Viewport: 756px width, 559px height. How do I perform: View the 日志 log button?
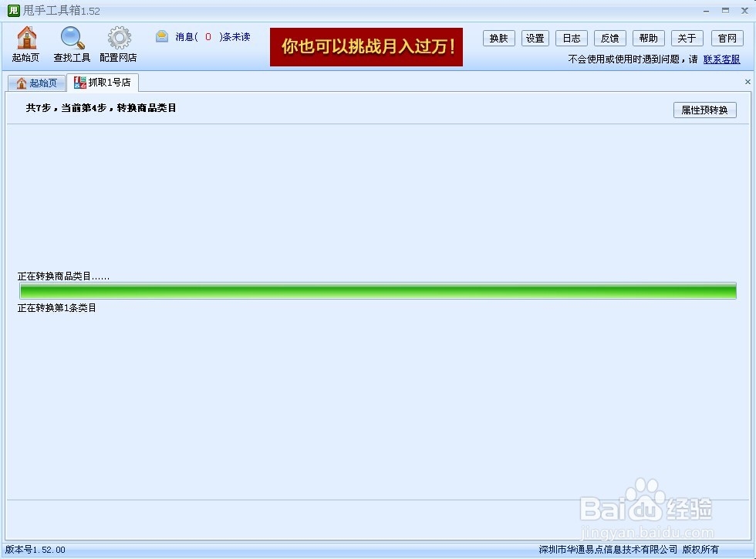click(571, 38)
